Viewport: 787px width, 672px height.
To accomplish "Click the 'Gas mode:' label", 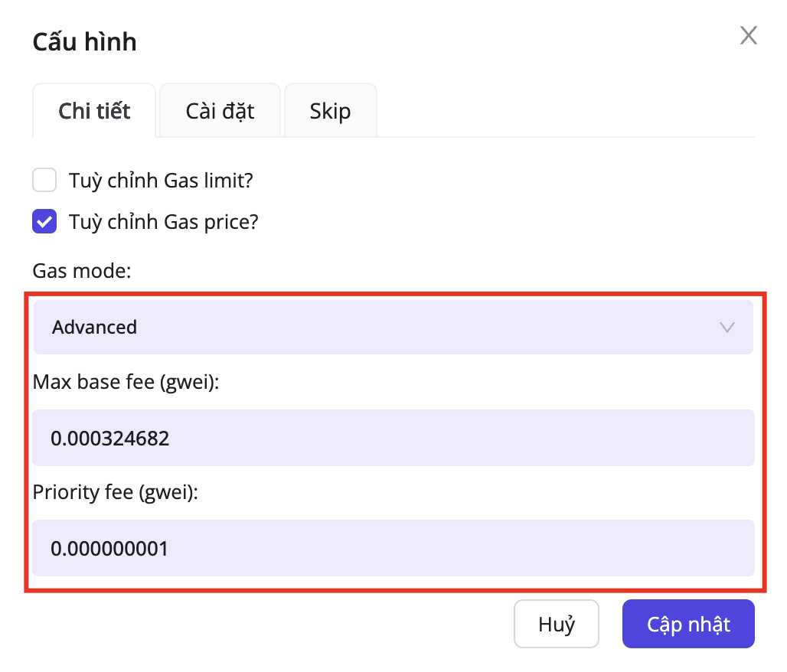I will coord(82,271).
